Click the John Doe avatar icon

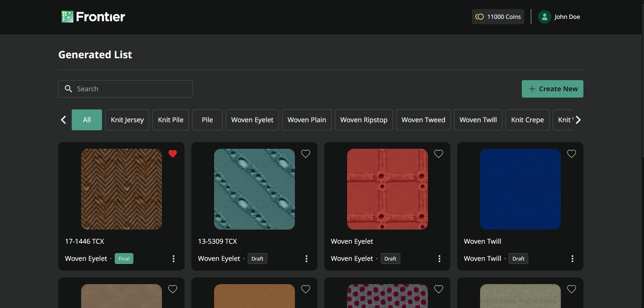[x=544, y=17]
